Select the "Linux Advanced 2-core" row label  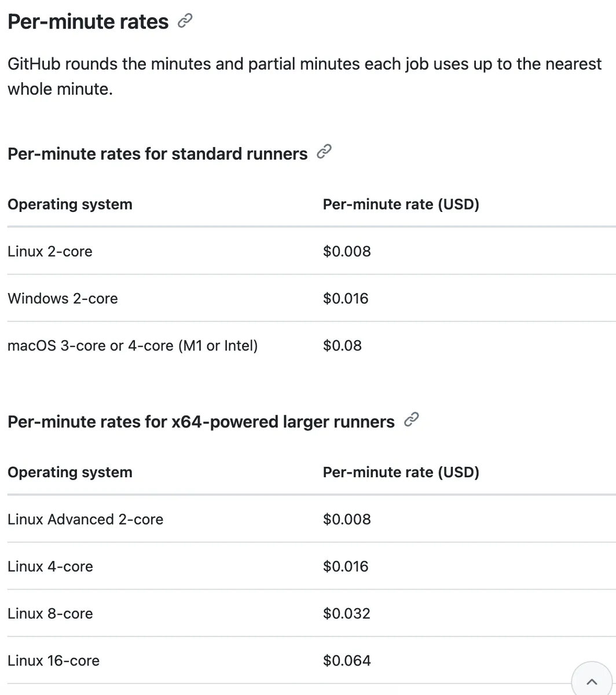coord(85,520)
